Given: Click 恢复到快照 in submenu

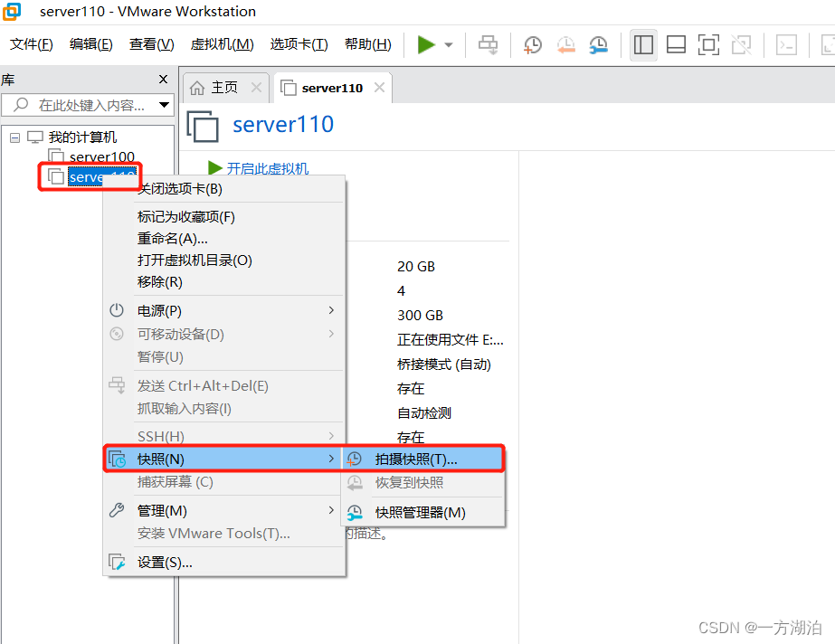Looking at the screenshot, I should [422, 483].
